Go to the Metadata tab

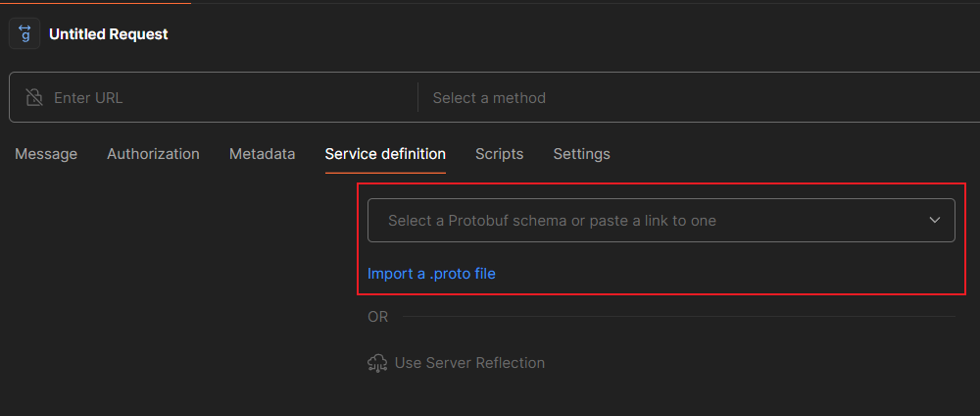[262, 154]
